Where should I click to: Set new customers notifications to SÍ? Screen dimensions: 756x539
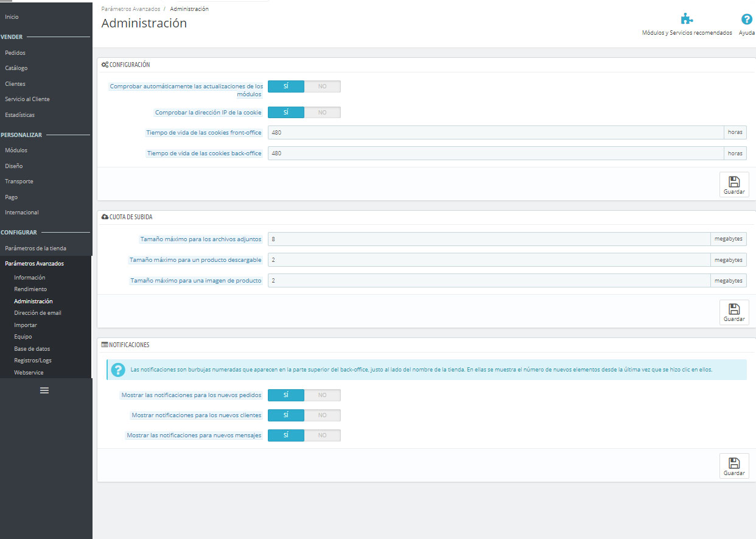[x=286, y=415]
